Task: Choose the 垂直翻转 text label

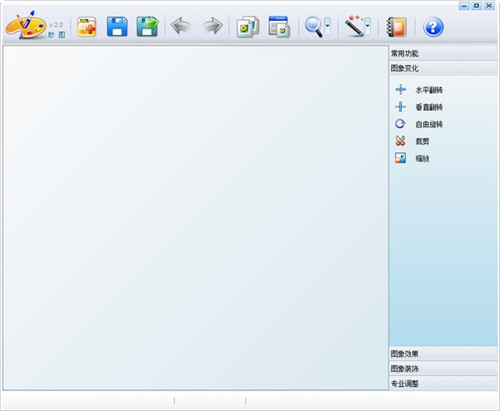Action: (x=429, y=107)
